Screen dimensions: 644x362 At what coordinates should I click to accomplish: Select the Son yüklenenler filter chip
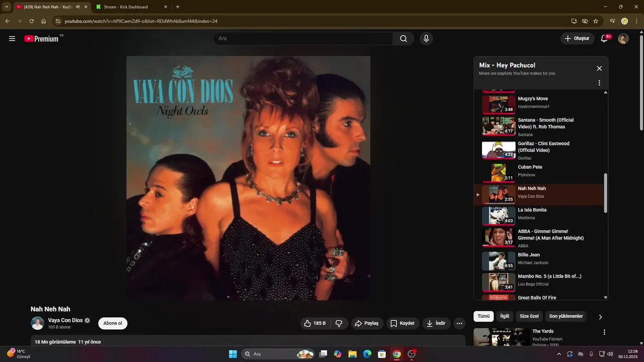click(x=566, y=316)
